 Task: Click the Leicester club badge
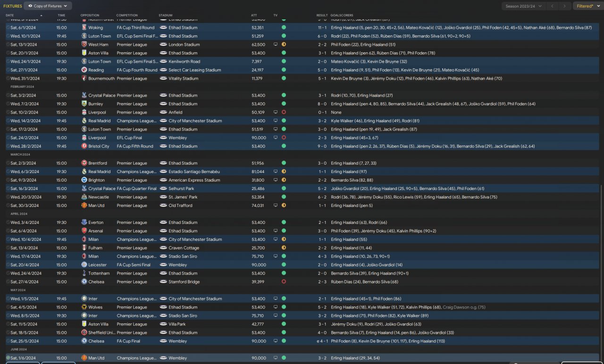(84, 265)
